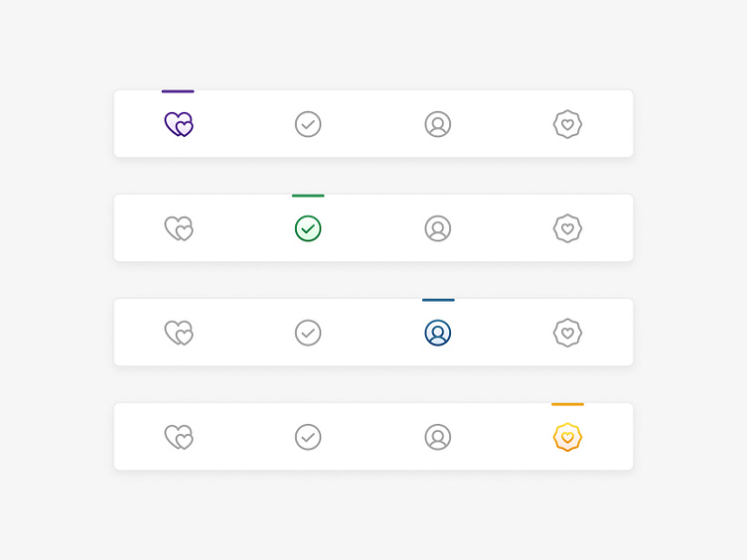Screen dimensions: 747x560
Task: Open the profile icon in the top bar
Action: [438, 124]
